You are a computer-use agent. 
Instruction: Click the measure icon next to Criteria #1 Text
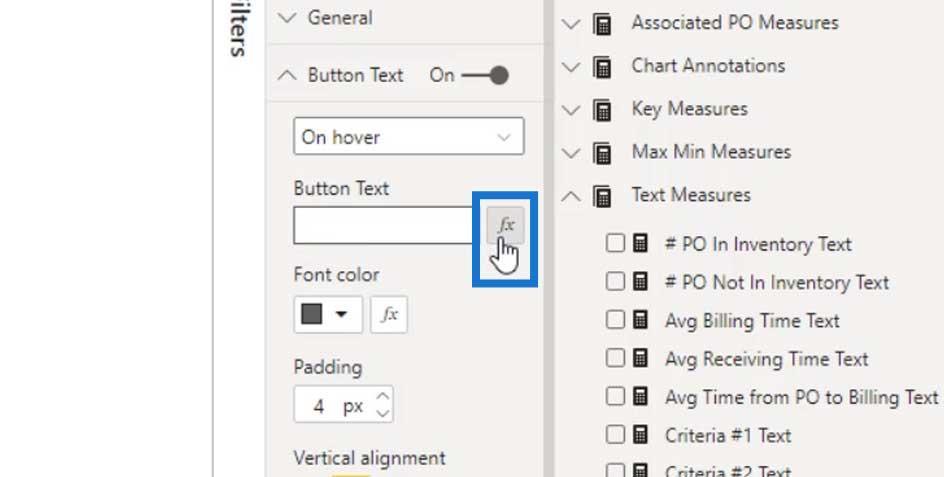(641, 435)
